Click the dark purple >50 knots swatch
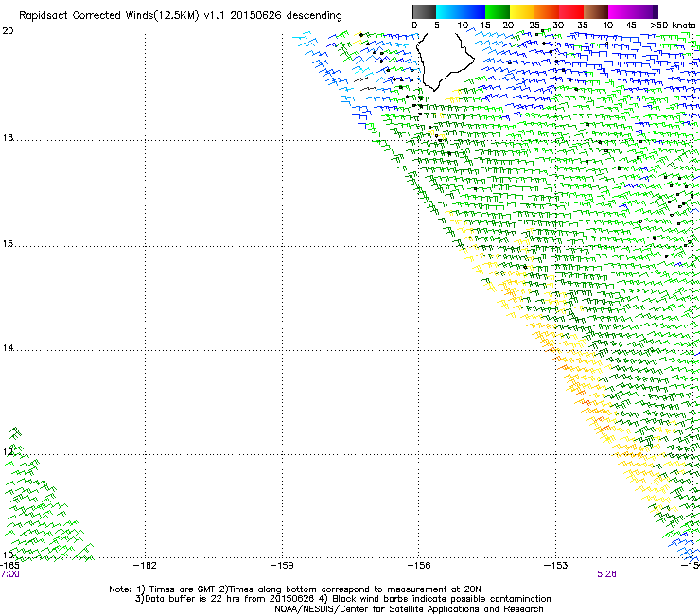 [x=656, y=11]
